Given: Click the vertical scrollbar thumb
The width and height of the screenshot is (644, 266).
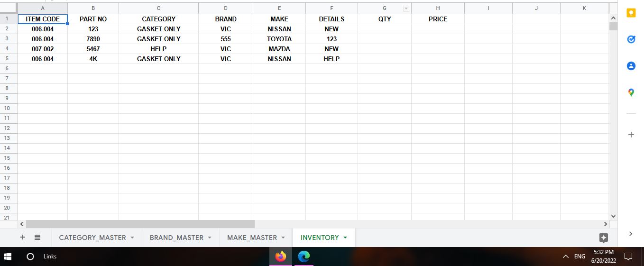Looking at the screenshot, I should (613, 26).
